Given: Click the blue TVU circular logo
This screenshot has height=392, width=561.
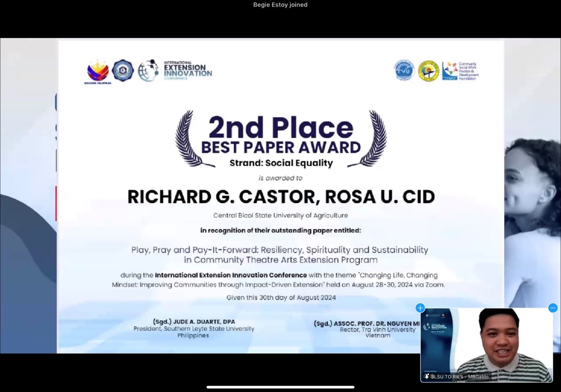Looking at the screenshot, I should (x=404, y=71).
